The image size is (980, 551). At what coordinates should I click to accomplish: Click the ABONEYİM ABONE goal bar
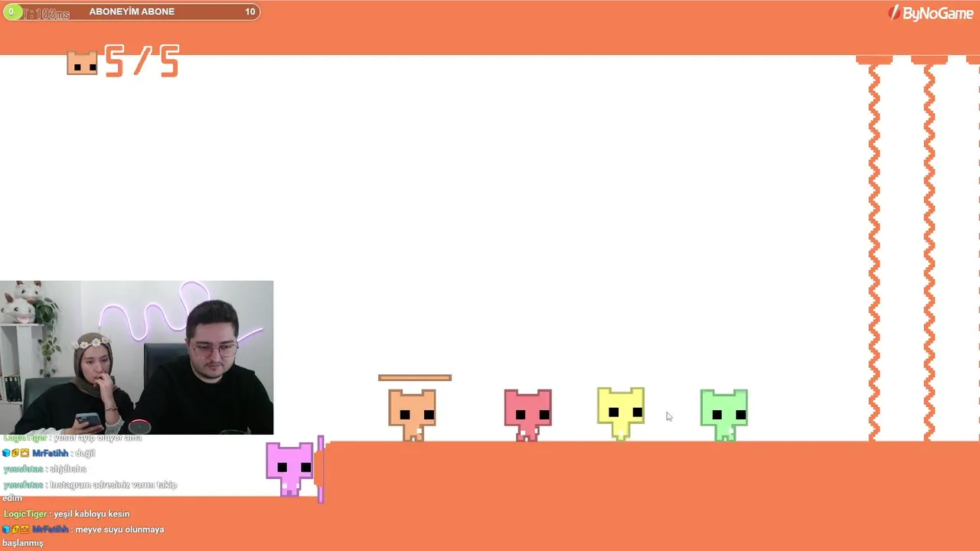pos(131,11)
